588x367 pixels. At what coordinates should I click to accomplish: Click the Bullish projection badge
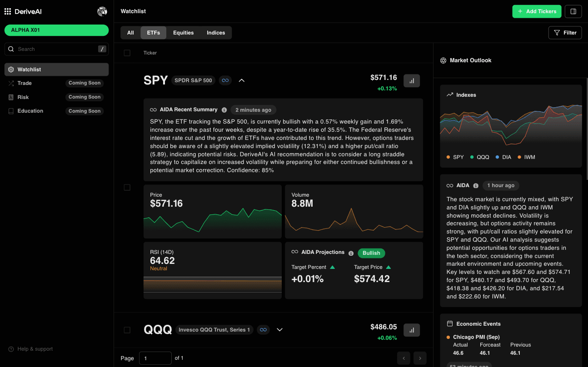(x=371, y=253)
